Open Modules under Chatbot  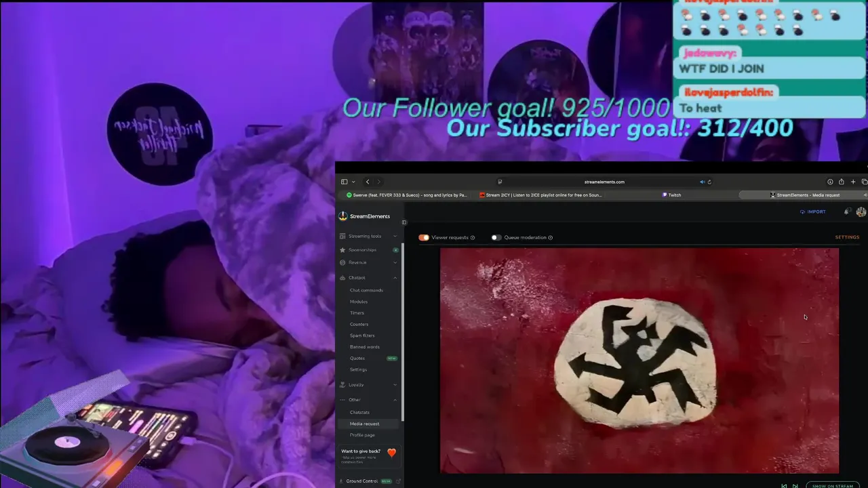tap(359, 302)
